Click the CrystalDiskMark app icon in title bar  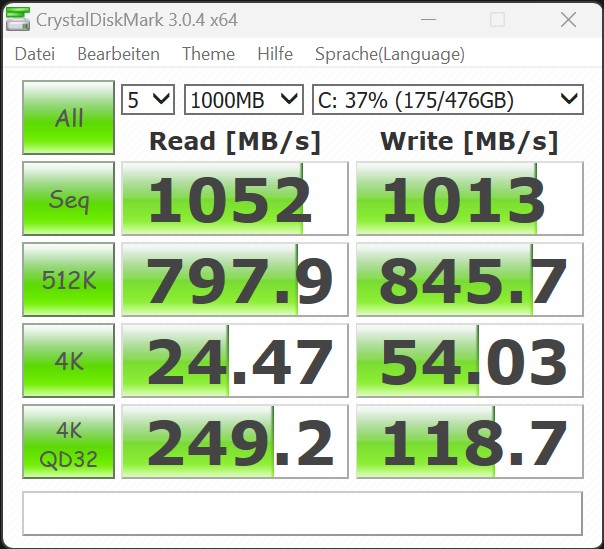[x=18, y=19]
